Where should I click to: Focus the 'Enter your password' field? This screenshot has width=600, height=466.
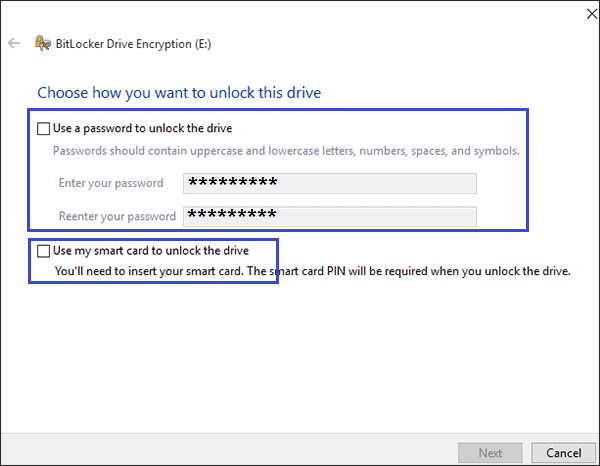pos(329,183)
